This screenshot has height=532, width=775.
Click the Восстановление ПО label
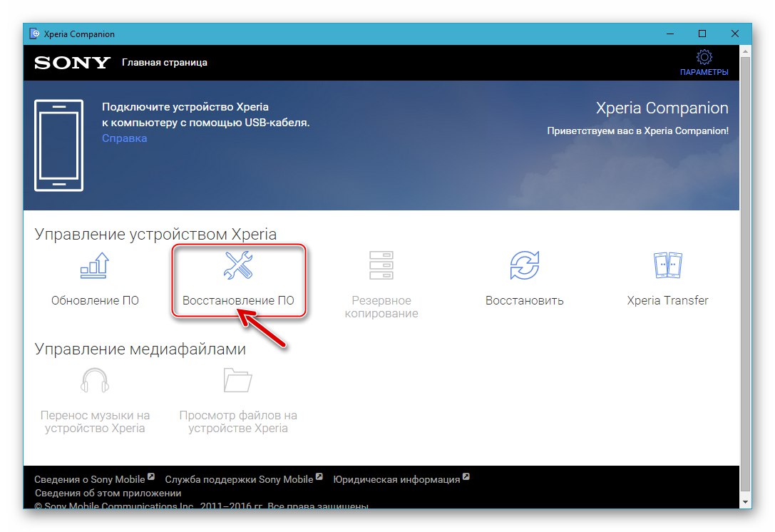point(238,300)
